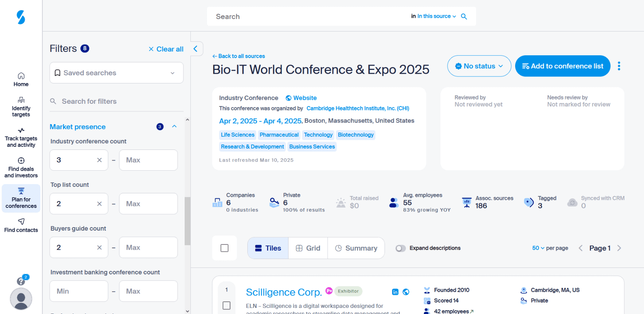The width and height of the screenshot is (644, 314).
Task: Click the Biotechnology tag
Action: tap(355, 135)
